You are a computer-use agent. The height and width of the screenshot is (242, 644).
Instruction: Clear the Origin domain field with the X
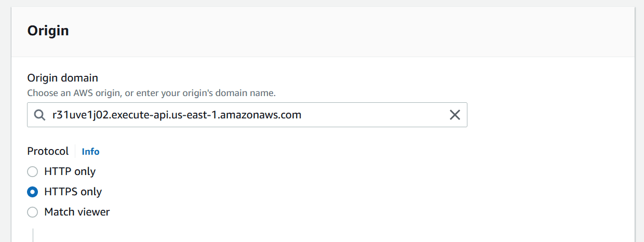454,115
